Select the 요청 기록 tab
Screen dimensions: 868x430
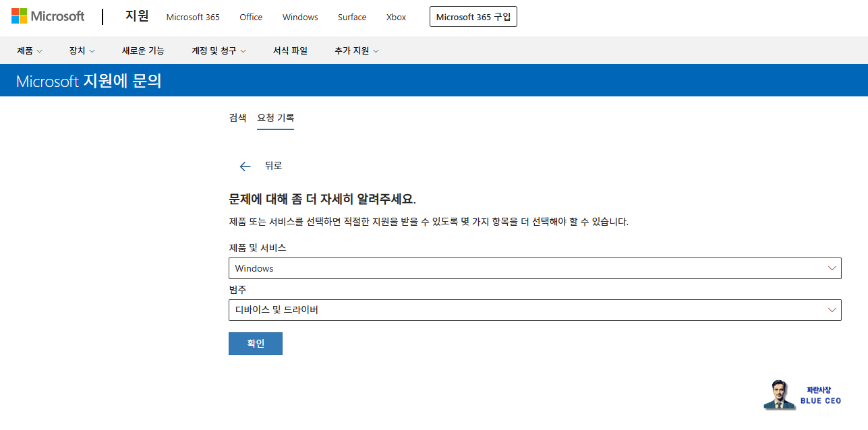275,117
